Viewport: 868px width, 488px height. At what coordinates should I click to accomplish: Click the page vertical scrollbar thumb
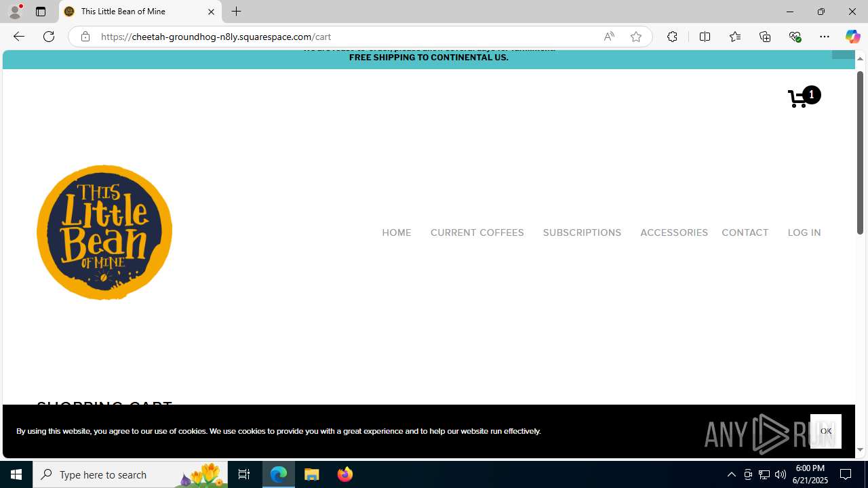coord(860,152)
